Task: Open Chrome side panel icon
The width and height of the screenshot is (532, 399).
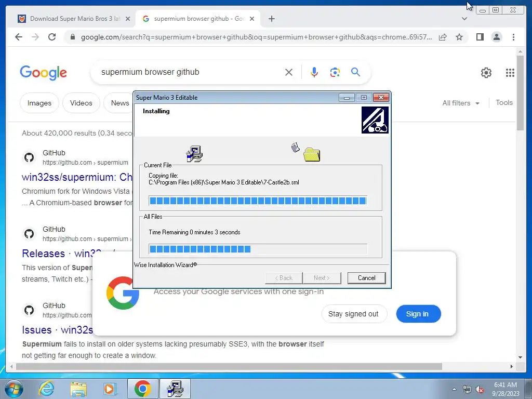Action: pyautogui.click(x=480, y=37)
